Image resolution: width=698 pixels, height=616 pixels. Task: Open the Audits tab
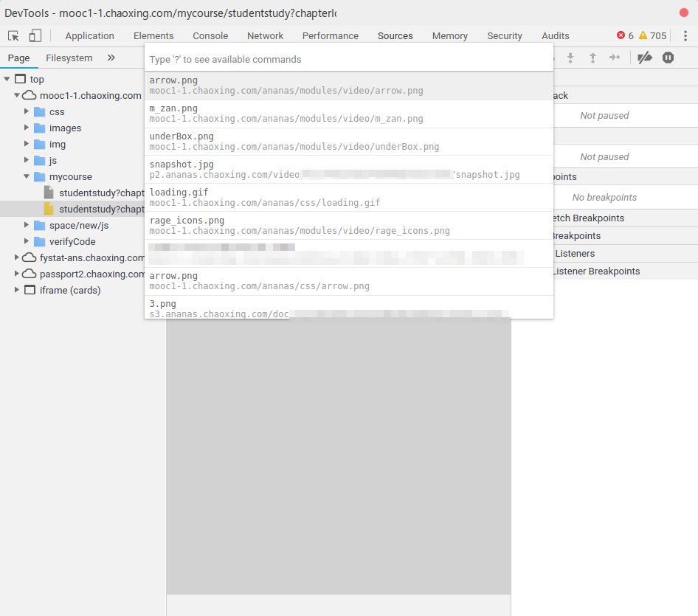(555, 35)
